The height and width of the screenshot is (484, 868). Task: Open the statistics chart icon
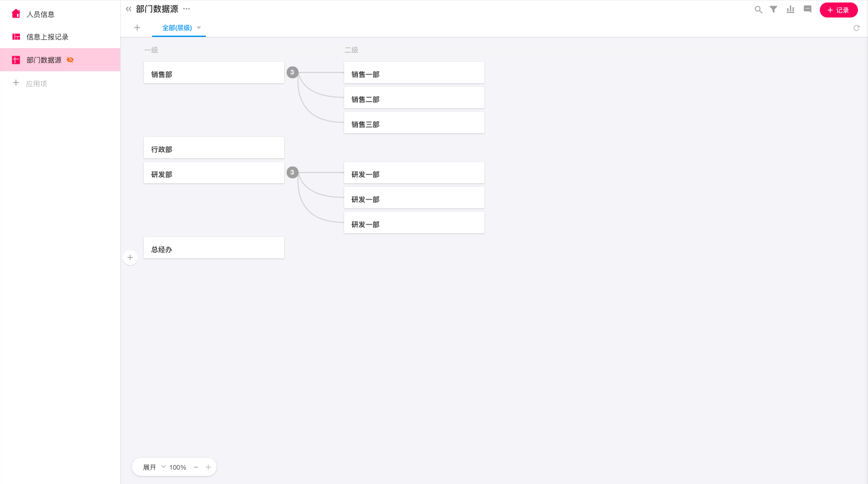coord(790,9)
